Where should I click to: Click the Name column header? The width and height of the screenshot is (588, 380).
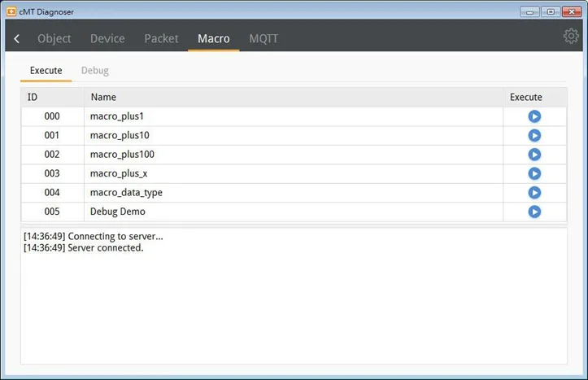coord(294,97)
